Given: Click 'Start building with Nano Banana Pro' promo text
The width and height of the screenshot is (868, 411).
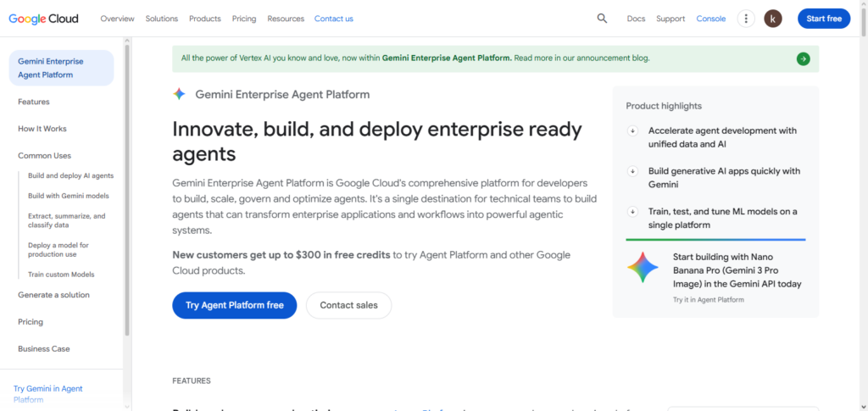Looking at the screenshot, I should 737,270.
